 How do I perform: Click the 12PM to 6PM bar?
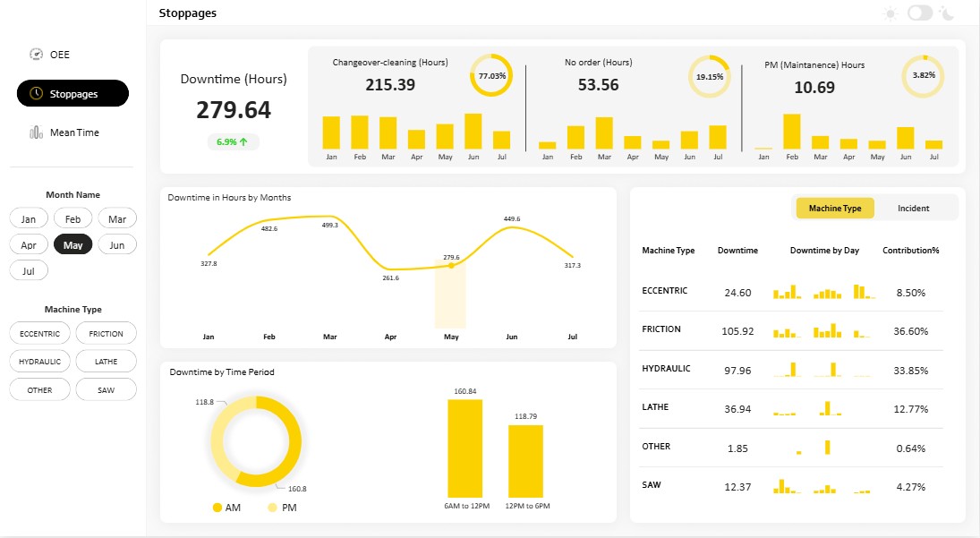[525, 461]
